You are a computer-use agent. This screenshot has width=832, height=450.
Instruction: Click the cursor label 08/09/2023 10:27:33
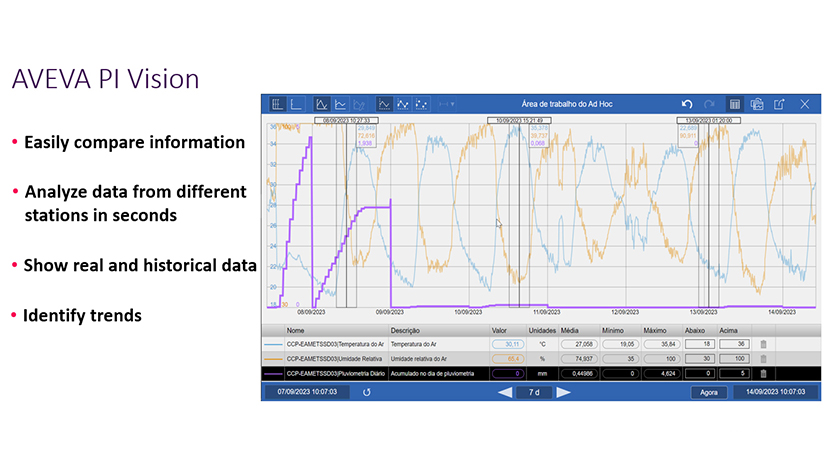point(346,120)
